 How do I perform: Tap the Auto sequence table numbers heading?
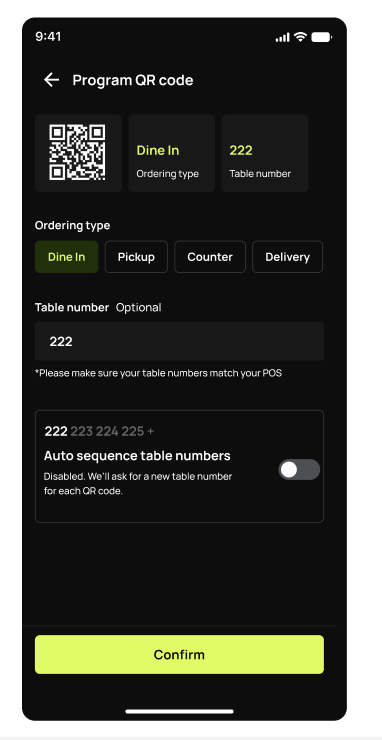[x=137, y=455]
